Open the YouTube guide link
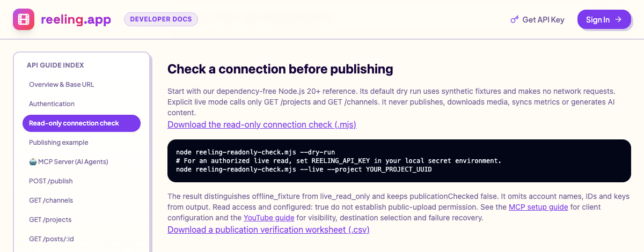Viewport: 644px width, 252px height. click(x=269, y=218)
